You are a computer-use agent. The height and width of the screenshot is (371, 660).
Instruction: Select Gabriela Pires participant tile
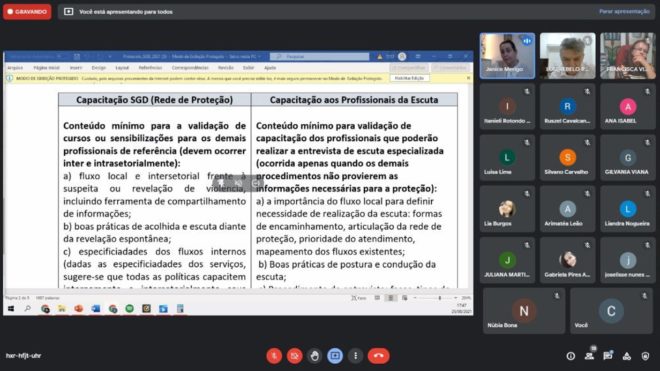pos(567,260)
